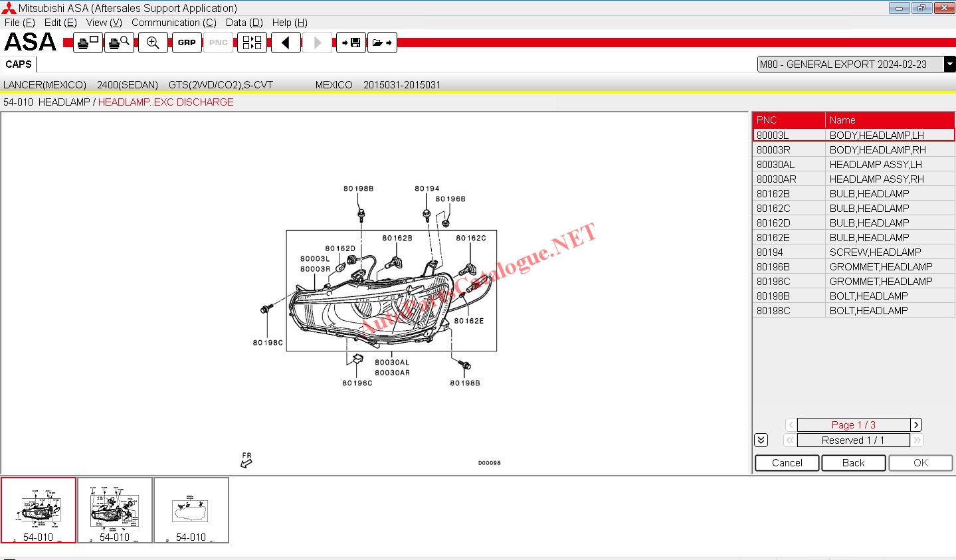Activate the zoom-in magnifier tool

click(x=153, y=43)
